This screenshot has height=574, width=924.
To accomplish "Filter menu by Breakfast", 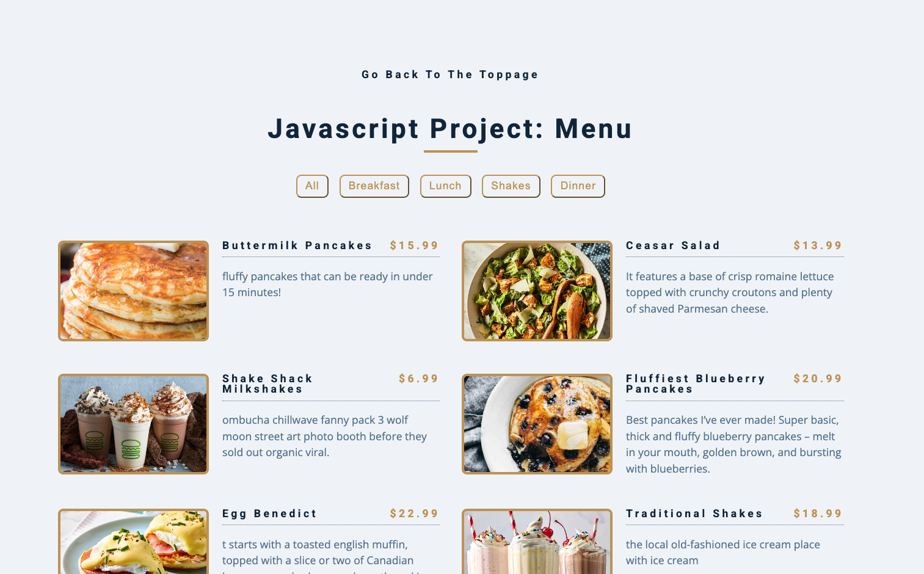I will (x=374, y=186).
